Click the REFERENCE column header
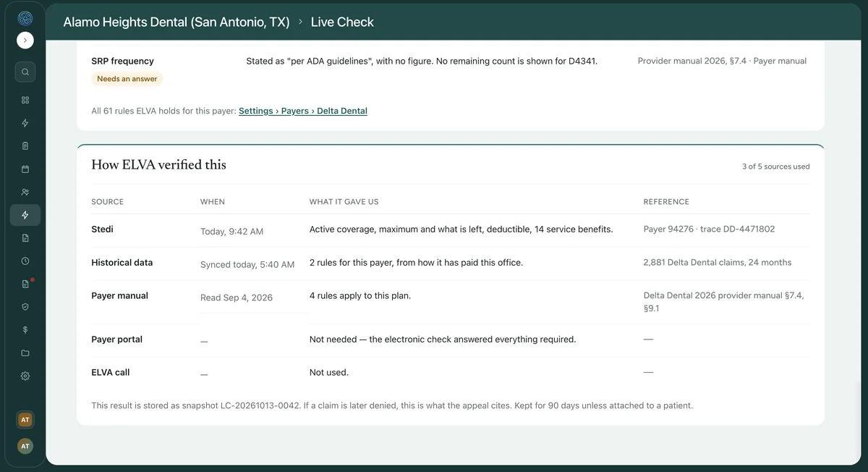 click(666, 202)
